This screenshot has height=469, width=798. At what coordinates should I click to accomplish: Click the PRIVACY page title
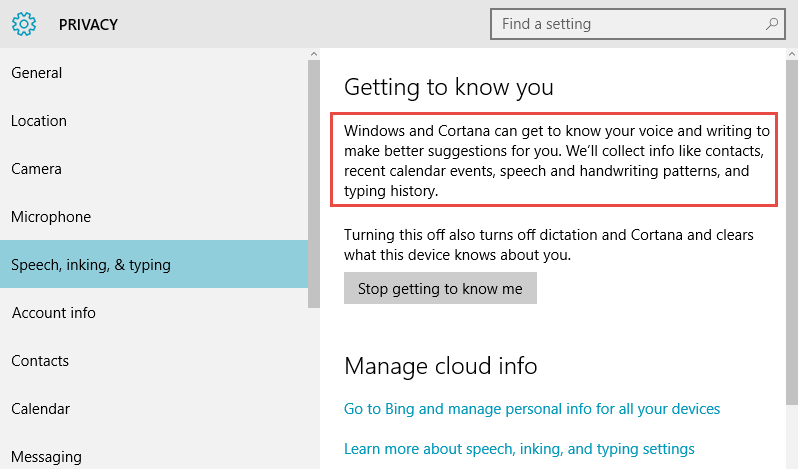pyautogui.click(x=88, y=24)
